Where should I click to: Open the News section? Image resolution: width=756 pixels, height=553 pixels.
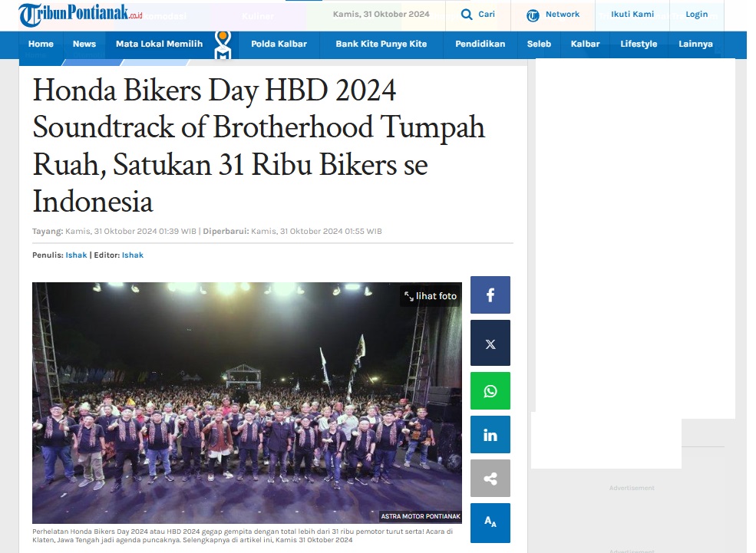84,44
